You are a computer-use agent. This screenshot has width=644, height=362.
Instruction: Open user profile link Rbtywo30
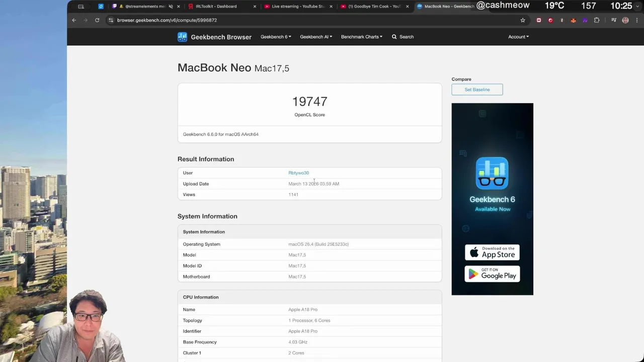298,173
